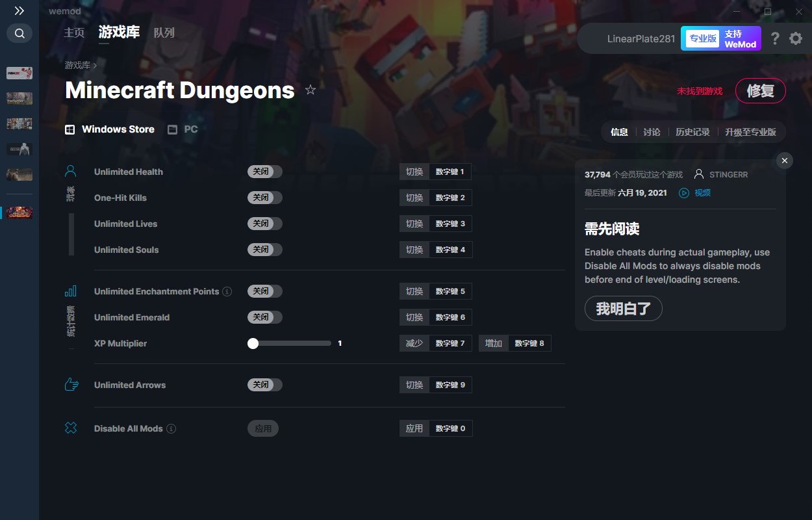Click the Unlimited Health label
The width and height of the screenshot is (812, 520).
coord(129,172)
